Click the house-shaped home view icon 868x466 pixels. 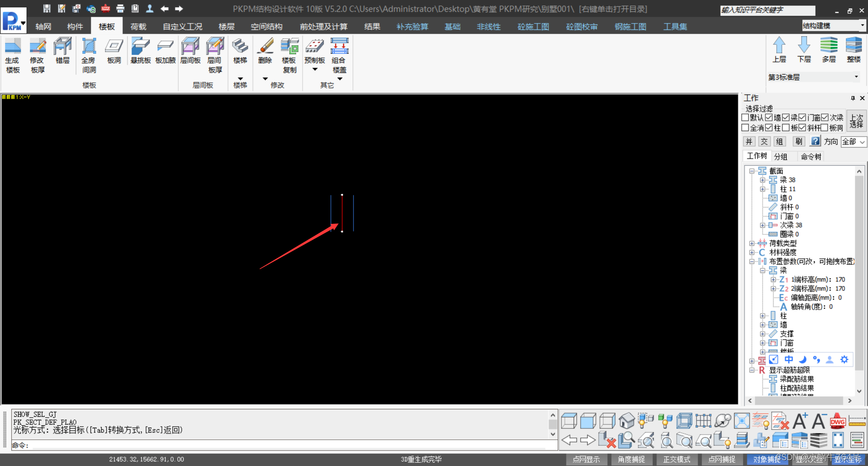[x=627, y=421]
